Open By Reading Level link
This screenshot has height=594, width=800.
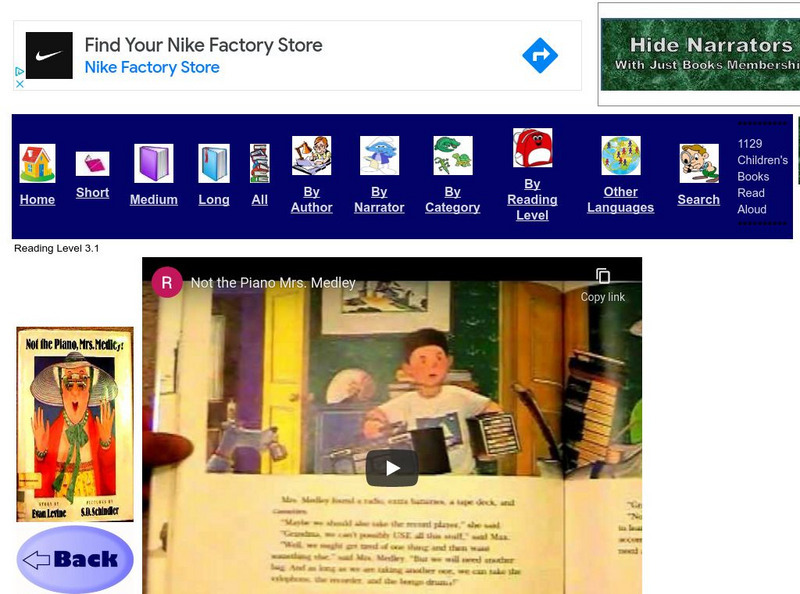(x=532, y=200)
